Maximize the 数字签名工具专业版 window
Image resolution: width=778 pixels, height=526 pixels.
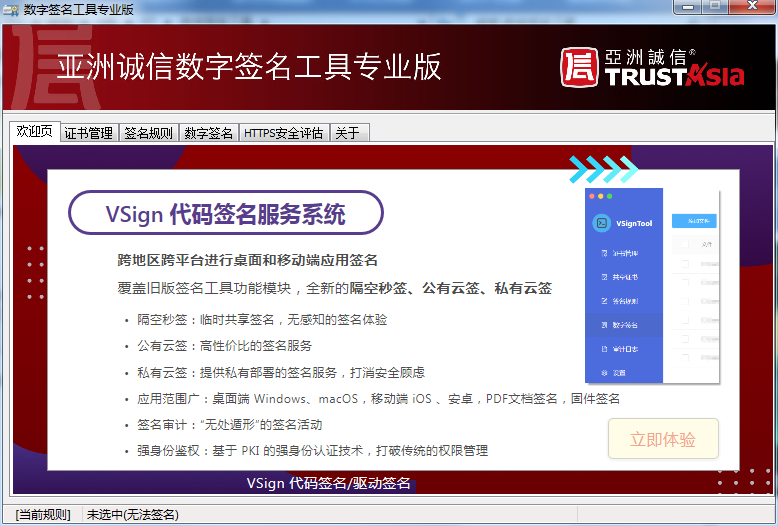click(714, 7)
